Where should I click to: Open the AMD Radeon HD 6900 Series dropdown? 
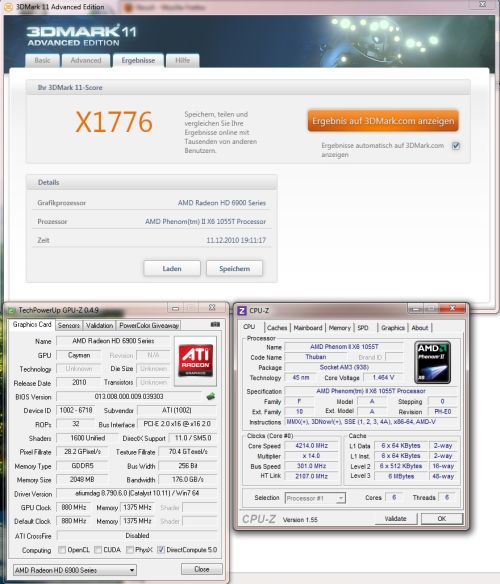pos(75,570)
